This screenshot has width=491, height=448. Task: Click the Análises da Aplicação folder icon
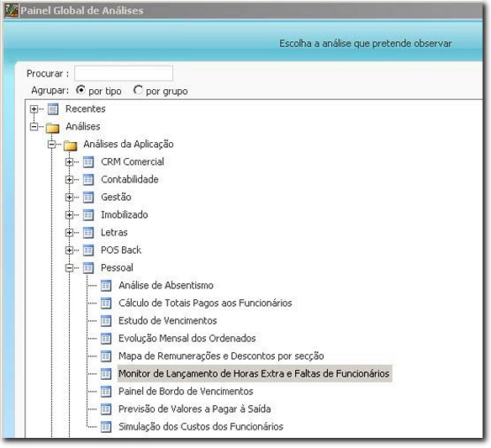pos(70,145)
